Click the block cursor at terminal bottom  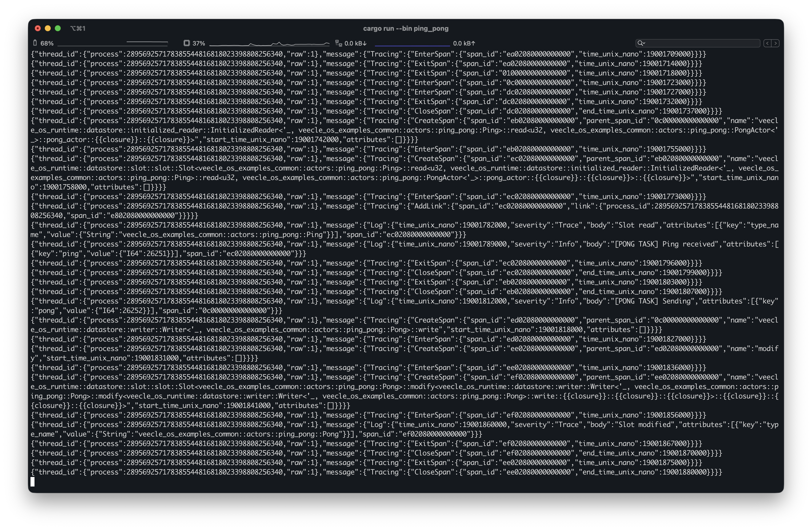(x=32, y=481)
